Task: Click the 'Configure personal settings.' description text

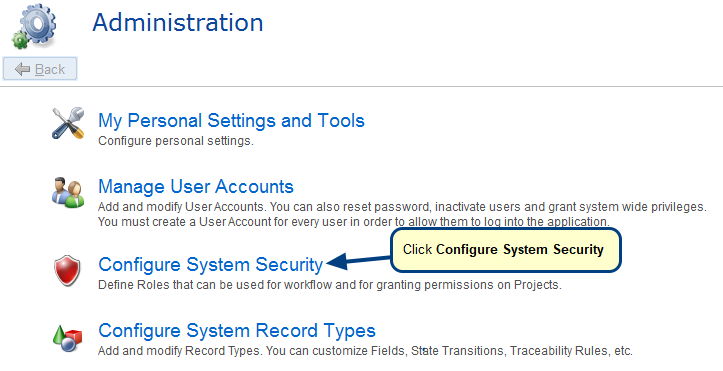Action: 176,141
